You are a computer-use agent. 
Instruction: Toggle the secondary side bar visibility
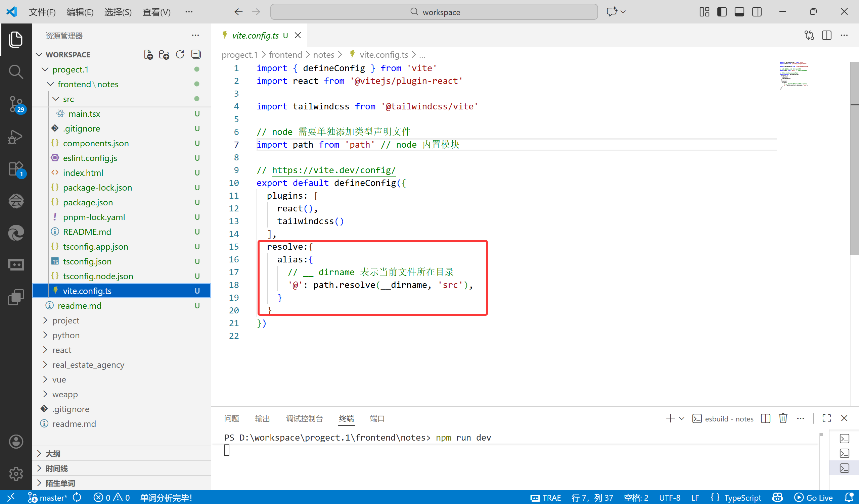pos(757,12)
